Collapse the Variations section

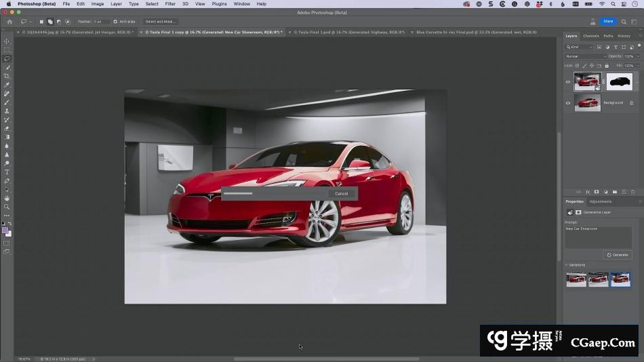(x=566, y=265)
